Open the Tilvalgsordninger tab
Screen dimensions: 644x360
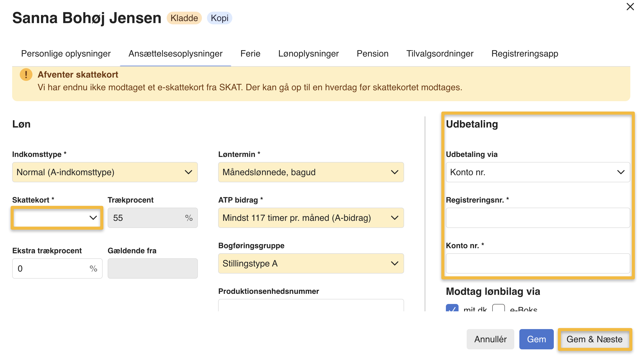(440, 54)
